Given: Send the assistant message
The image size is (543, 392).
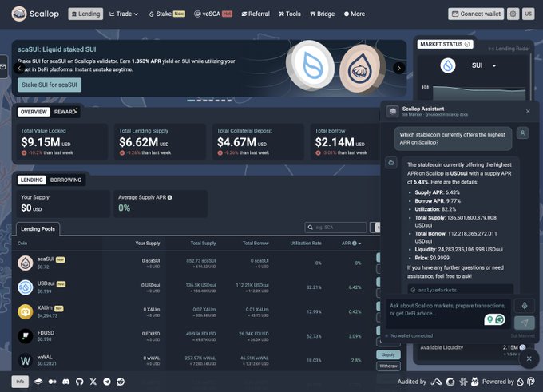Looking at the screenshot, I should coord(525,323).
